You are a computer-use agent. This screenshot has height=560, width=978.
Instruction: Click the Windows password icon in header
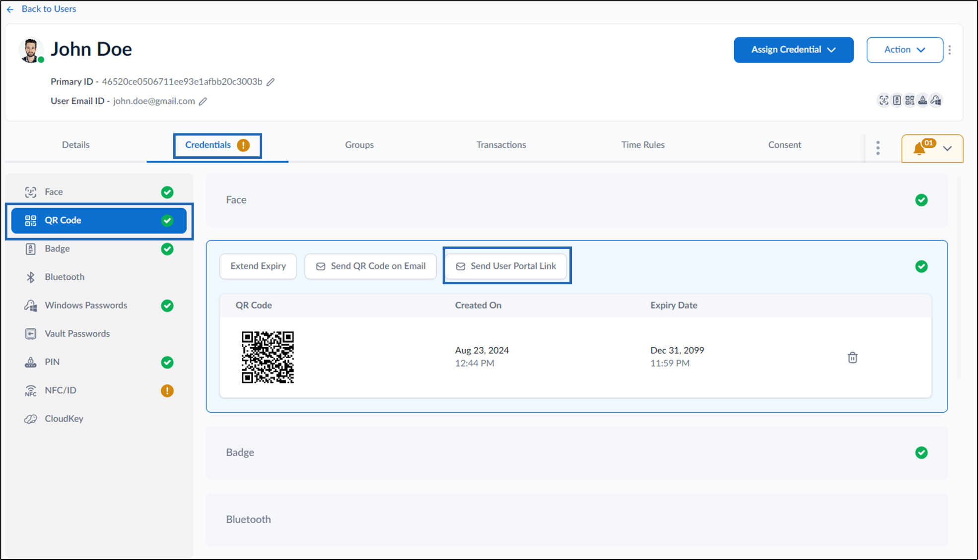(x=936, y=100)
